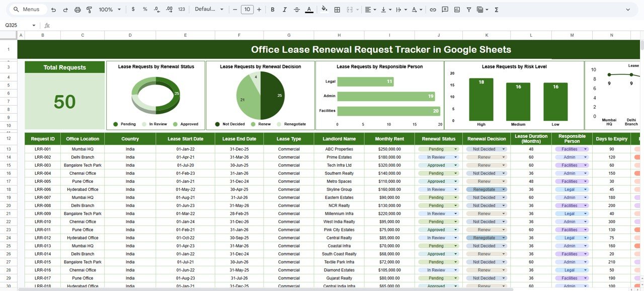Open the zoom level dropdown
This screenshot has width=644, height=291.
109,9
